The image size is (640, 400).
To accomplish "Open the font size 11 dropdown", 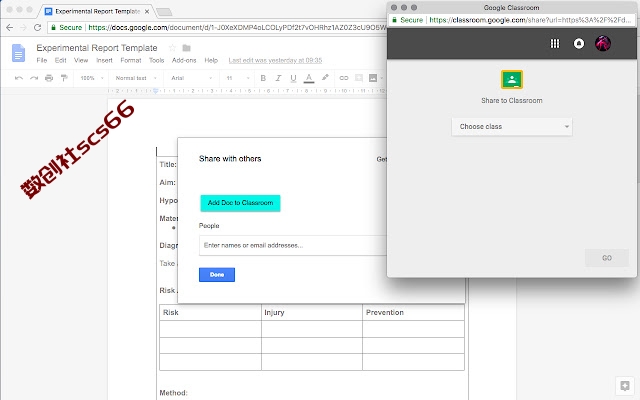I will pos(238,78).
